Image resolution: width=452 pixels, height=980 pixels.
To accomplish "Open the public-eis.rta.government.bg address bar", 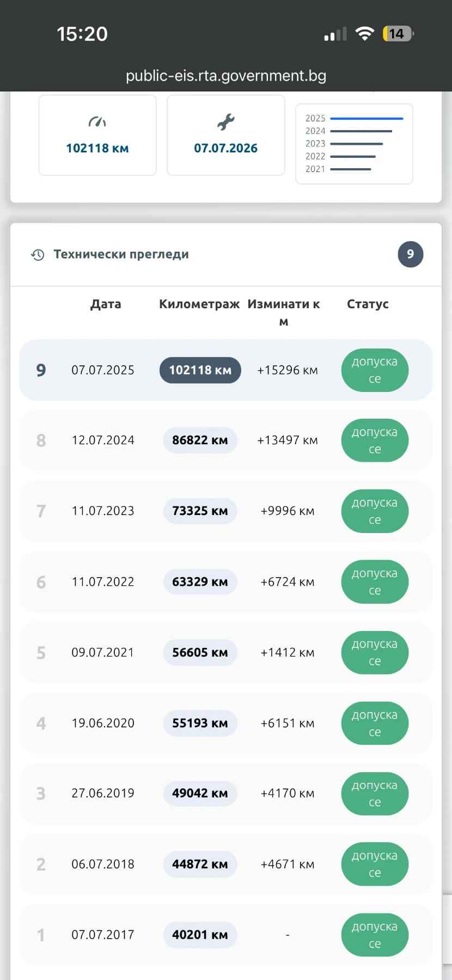I will pos(226,76).
